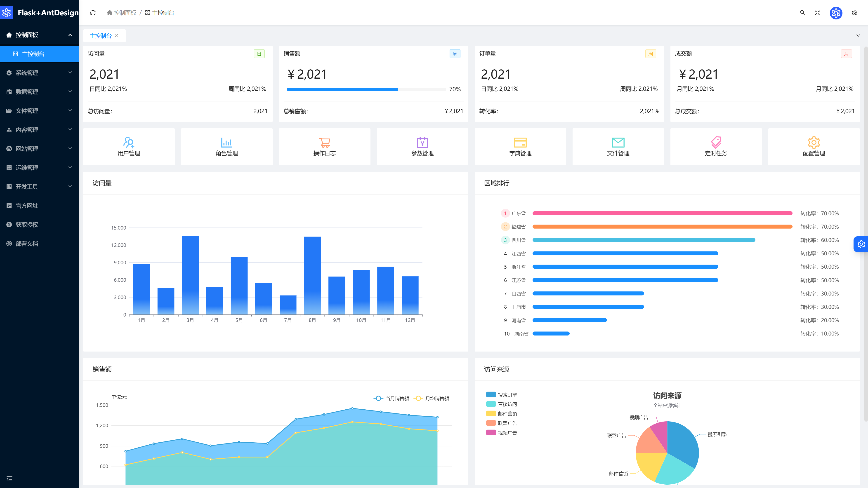The height and width of the screenshot is (488, 868).
Task: Close the 主控制台 tab
Action: pos(116,36)
